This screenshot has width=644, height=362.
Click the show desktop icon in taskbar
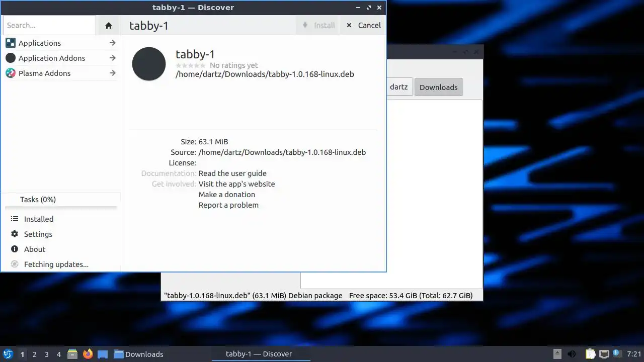coord(103,354)
